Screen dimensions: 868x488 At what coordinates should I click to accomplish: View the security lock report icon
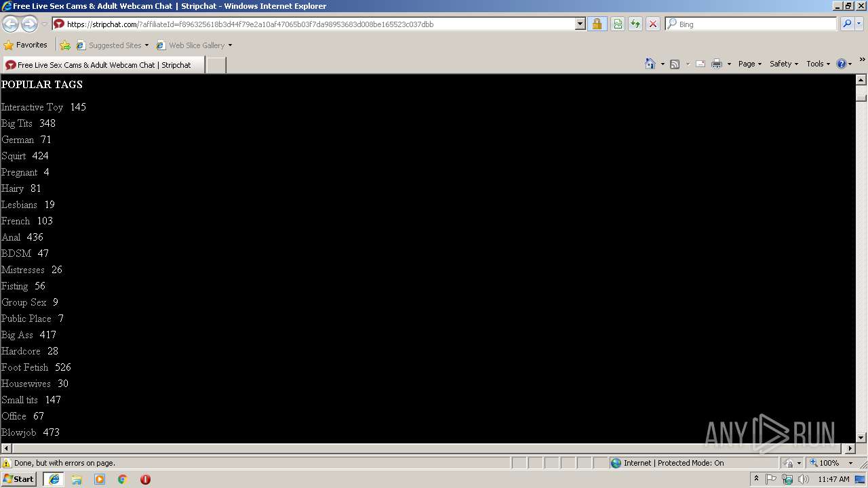pos(597,24)
